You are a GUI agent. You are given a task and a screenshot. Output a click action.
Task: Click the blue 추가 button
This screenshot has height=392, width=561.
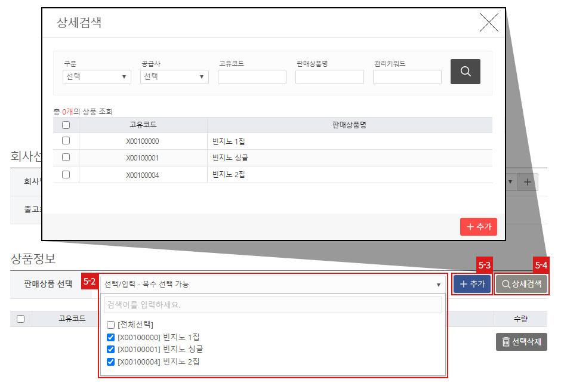[x=471, y=284]
